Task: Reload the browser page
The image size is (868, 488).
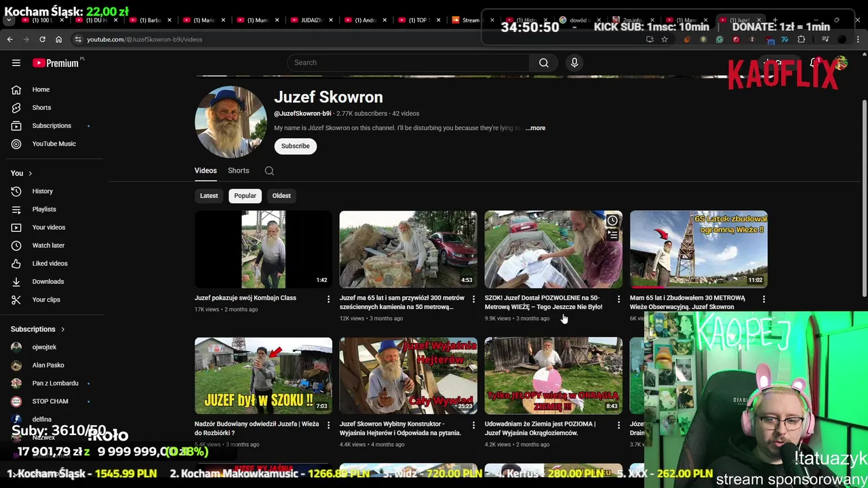Action: (42, 39)
